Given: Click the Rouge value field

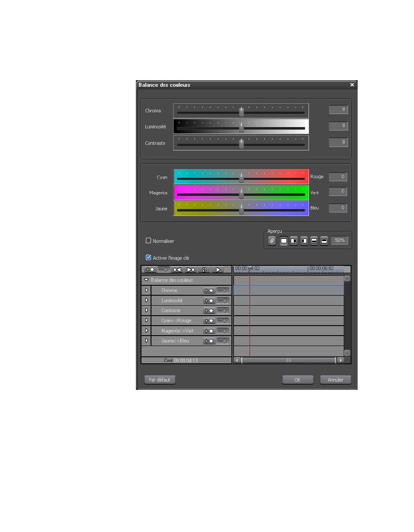Looking at the screenshot, I should (x=338, y=177).
